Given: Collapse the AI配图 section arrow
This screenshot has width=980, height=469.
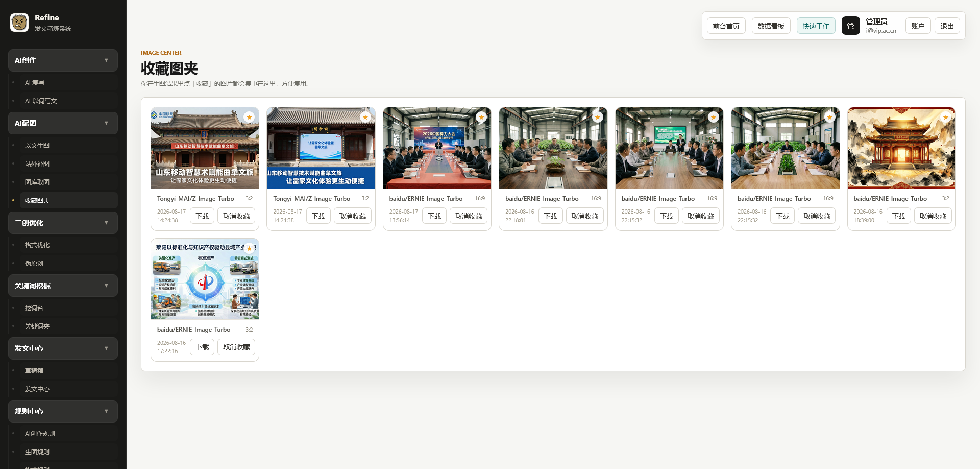Looking at the screenshot, I should point(106,123).
